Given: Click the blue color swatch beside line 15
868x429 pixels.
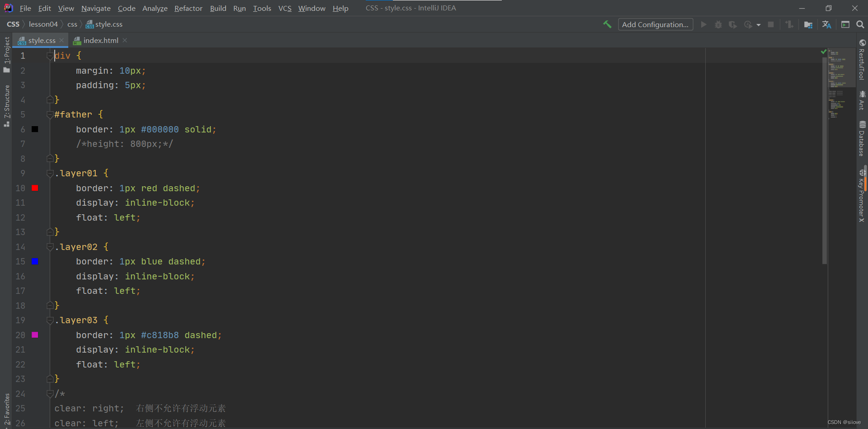Looking at the screenshot, I should (x=35, y=261).
